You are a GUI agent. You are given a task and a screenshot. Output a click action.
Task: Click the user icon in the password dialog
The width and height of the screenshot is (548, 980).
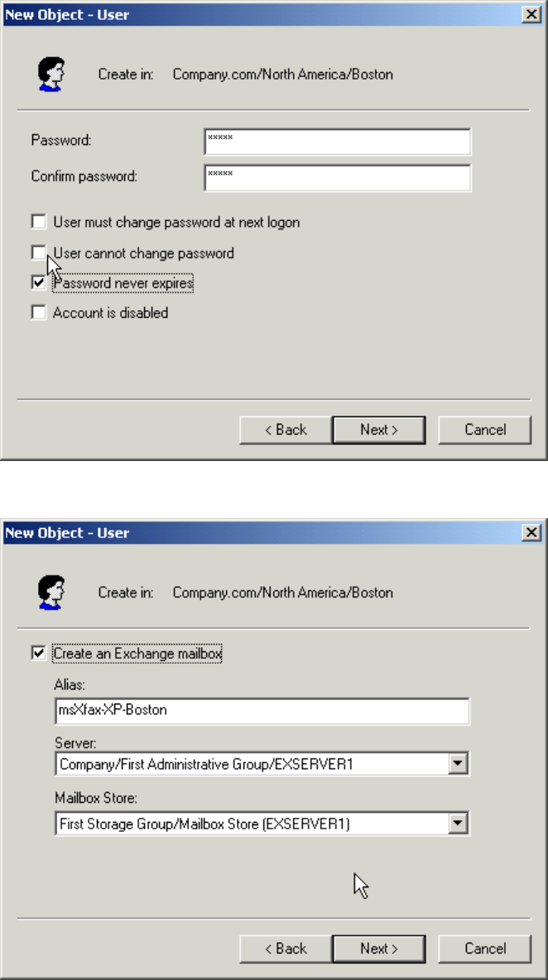tap(51, 74)
